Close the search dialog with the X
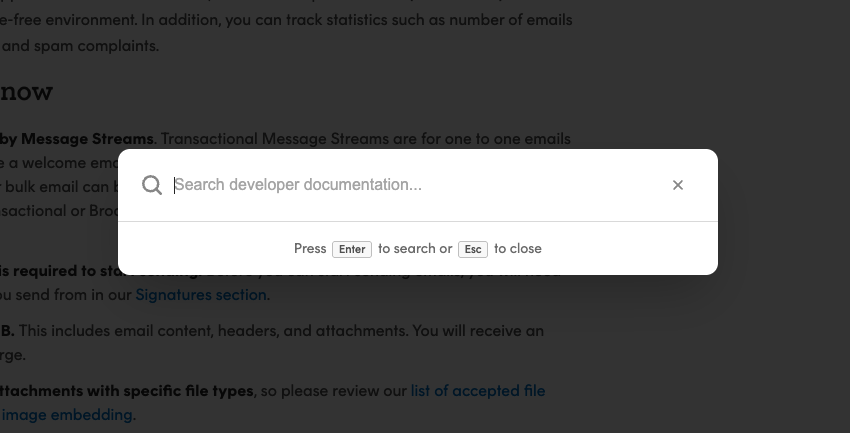Image resolution: width=850 pixels, height=433 pixels. point(678,185)
